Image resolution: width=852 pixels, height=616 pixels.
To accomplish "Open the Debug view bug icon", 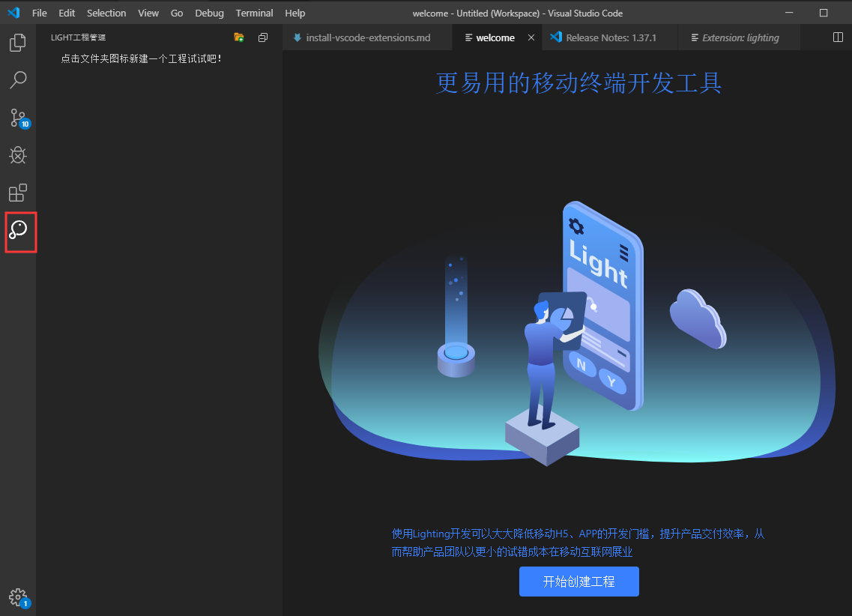I will tap(18, 155).
